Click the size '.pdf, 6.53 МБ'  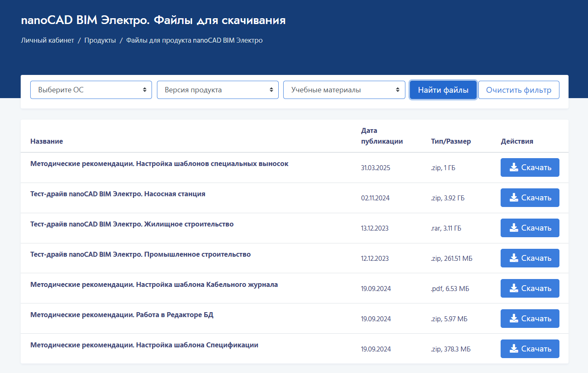(x=450, y=289)
